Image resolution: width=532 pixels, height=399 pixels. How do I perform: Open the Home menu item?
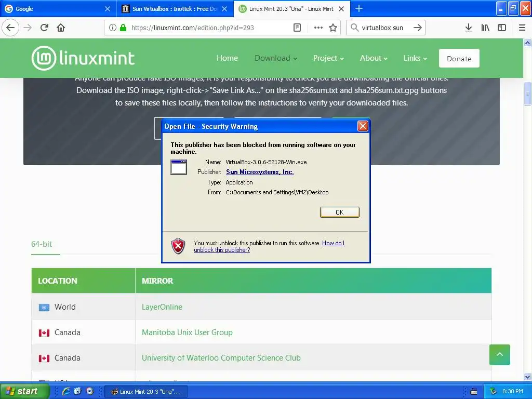tap(227, 58)
